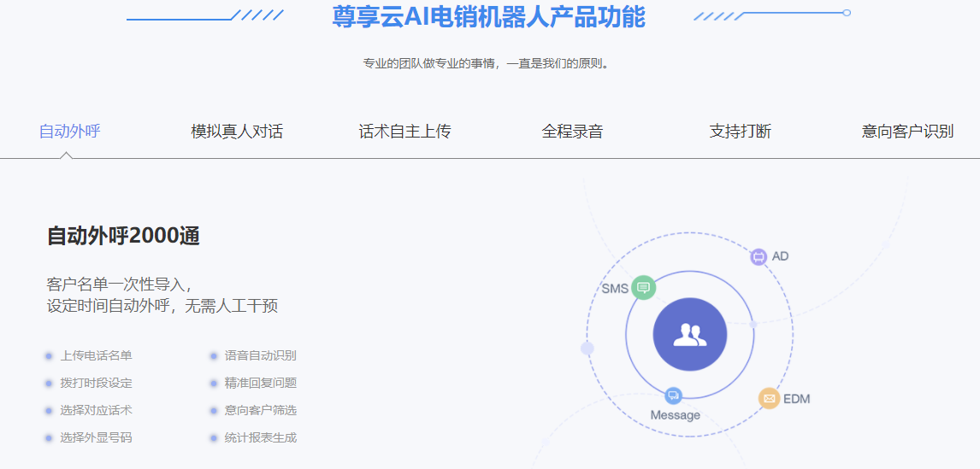The height and width of the screenshot is (469, 980).
Task: Click the list item 精准回复问题
Action: click(x=261, y=384)
